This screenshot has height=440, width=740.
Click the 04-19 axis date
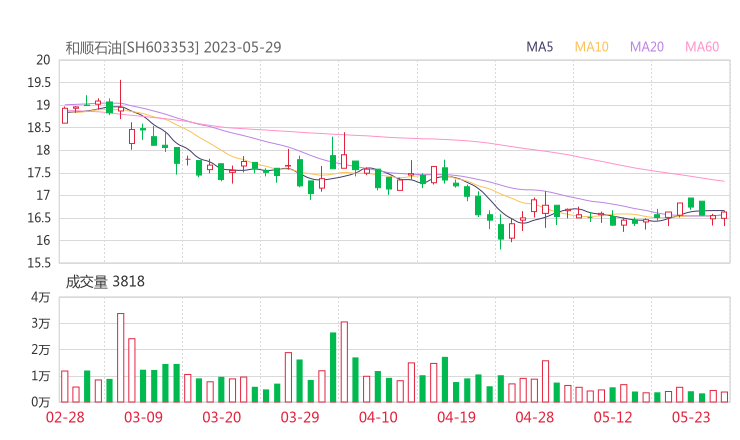pyautogui.click(x=456, y=417)
